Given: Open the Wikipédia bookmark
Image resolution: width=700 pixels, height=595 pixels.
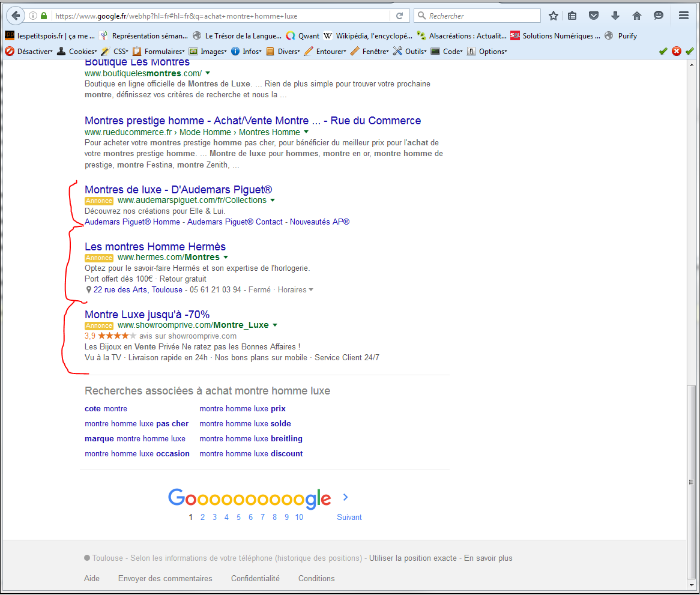Looking at the screenshot, I should pyautogui.click(x=368, y=35).
